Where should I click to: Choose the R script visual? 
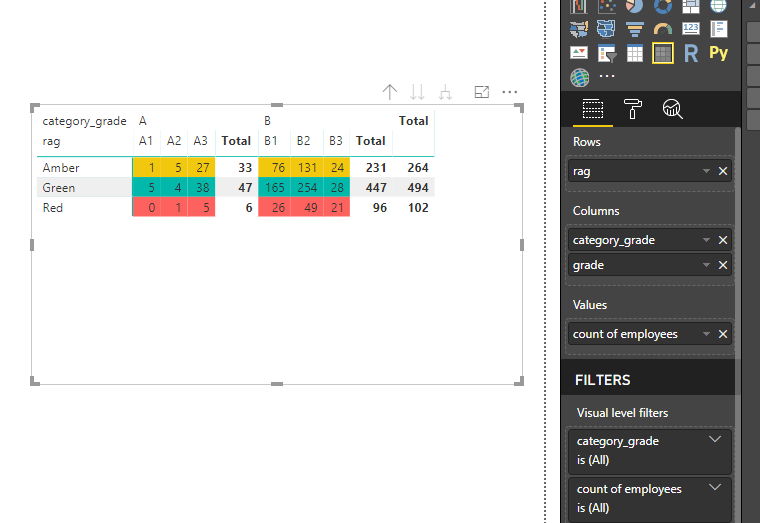point(691,53)
